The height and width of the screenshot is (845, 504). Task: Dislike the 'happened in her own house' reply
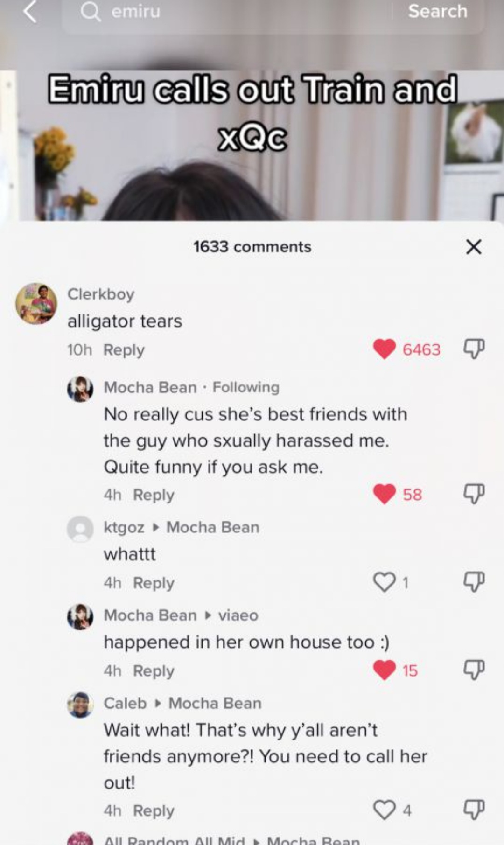[474, 670]
